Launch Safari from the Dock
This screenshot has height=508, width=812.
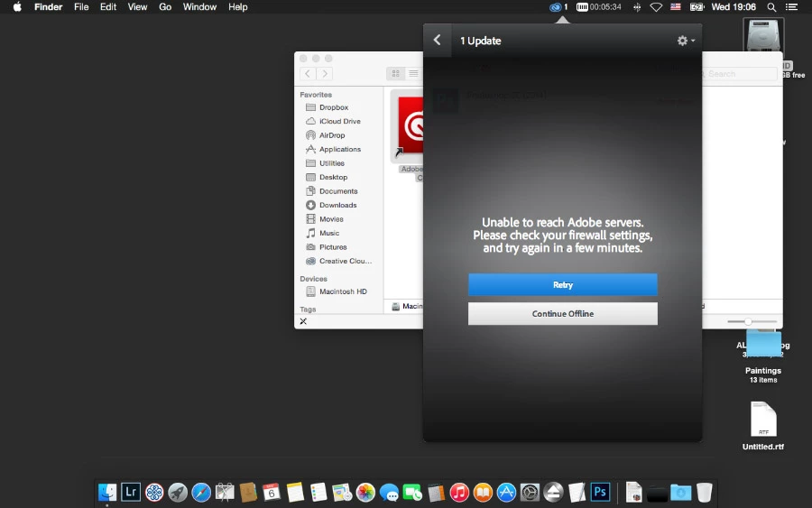click(x=201, y=492)
